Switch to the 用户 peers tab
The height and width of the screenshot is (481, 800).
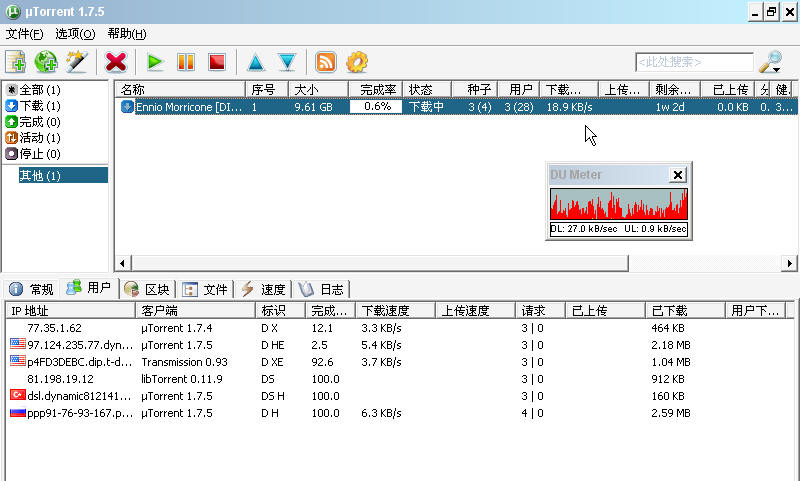tap(89, 288)
